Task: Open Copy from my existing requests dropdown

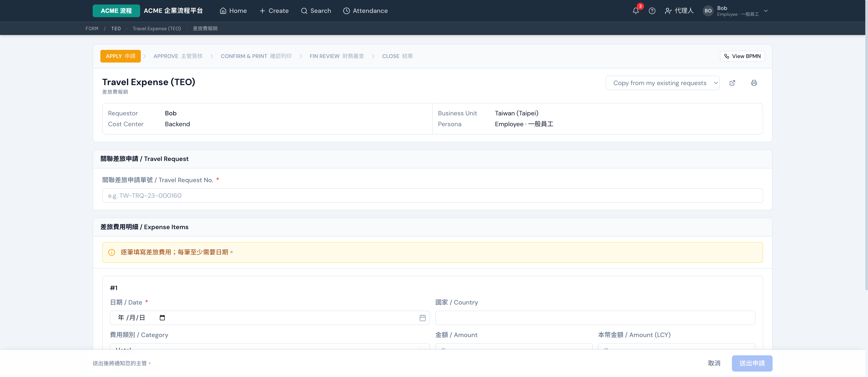Action: [663, 83]
